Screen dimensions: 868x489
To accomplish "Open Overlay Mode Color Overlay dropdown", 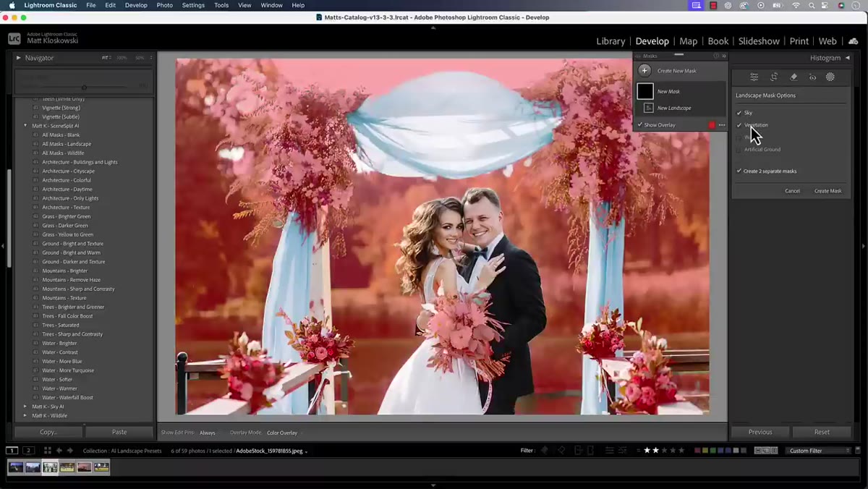I will [283, 433].
